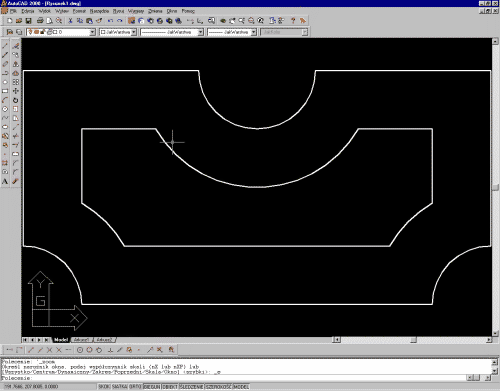The height and width of the screenshot is (391, 500).
Task: Toggle SIATKA grid display in status bar
Action: 119,387
